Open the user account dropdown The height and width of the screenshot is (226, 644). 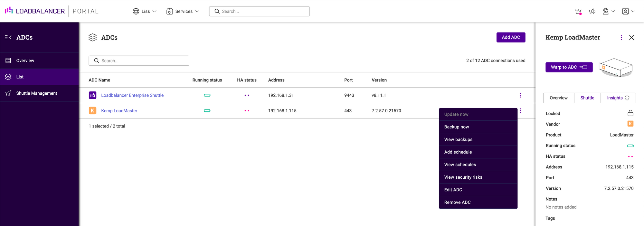pyautogui.click(x=629, y=11)
